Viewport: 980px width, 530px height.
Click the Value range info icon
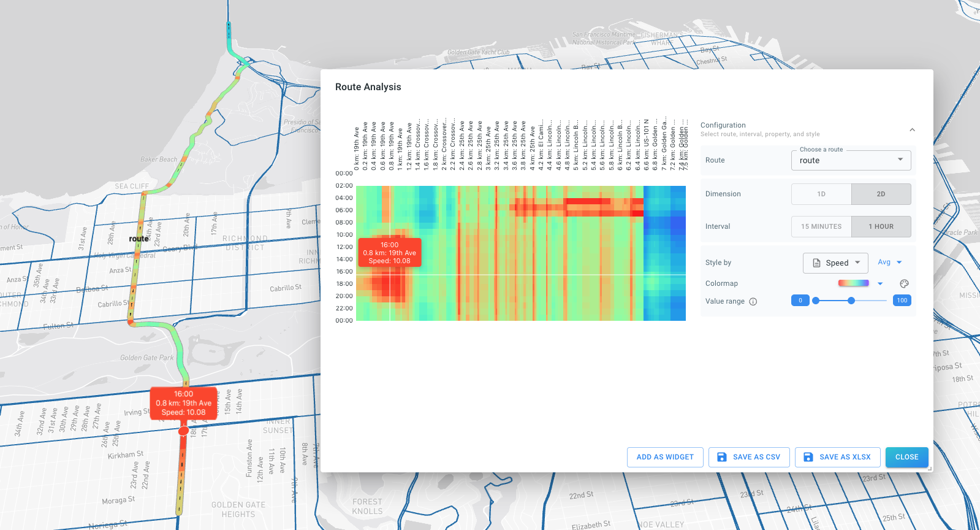(x=753, y=301)
